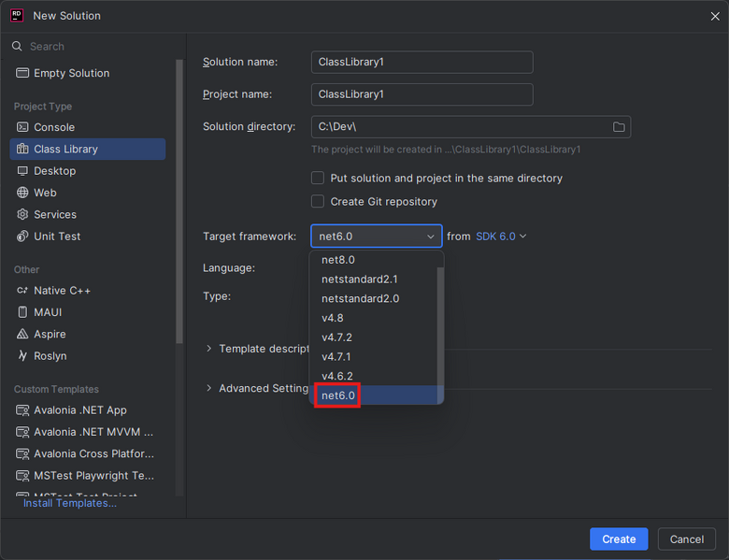Choose v4.7.1 framework option

click(x=373, y=357)
